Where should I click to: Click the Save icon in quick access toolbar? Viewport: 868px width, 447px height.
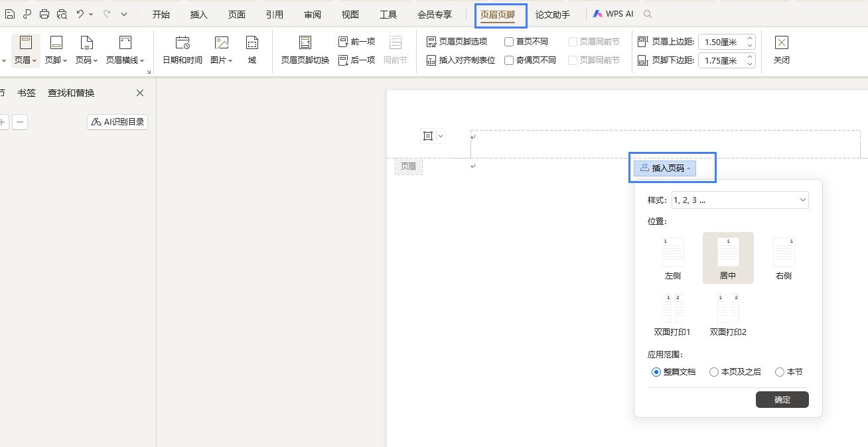[x=10, y=14]
